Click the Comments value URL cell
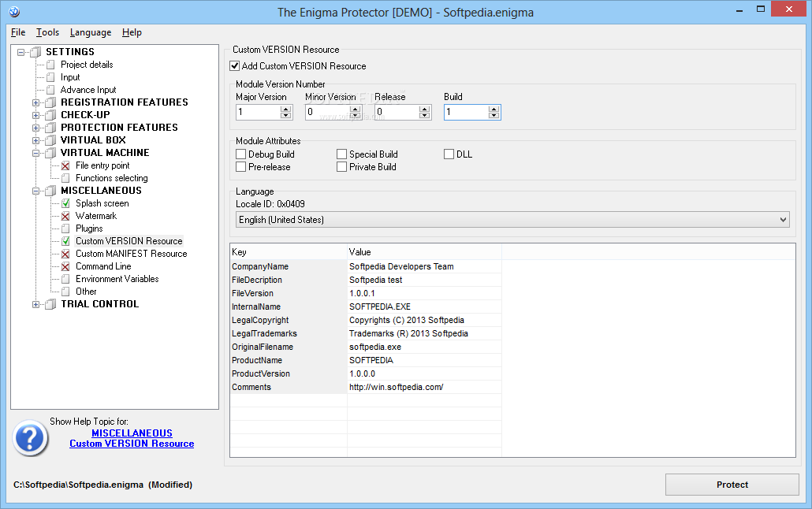Image resolution: width=812 pixels, height=509 pixels. [x=424, y=388]
